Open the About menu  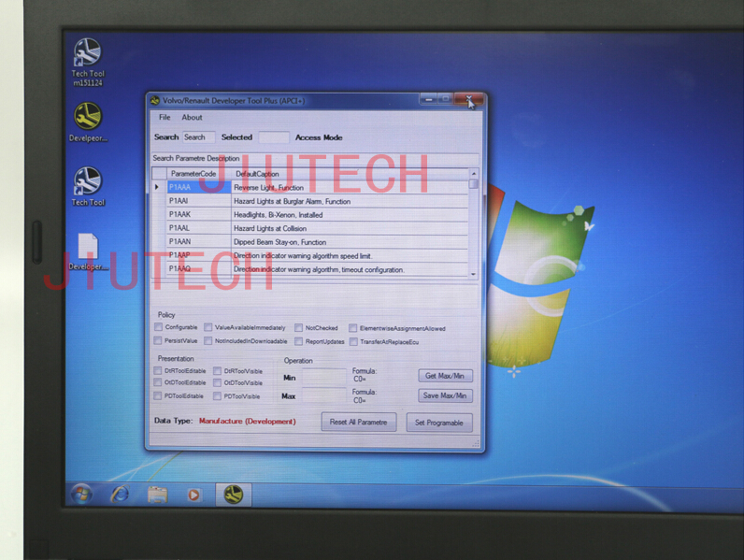(x=192, y=118)
